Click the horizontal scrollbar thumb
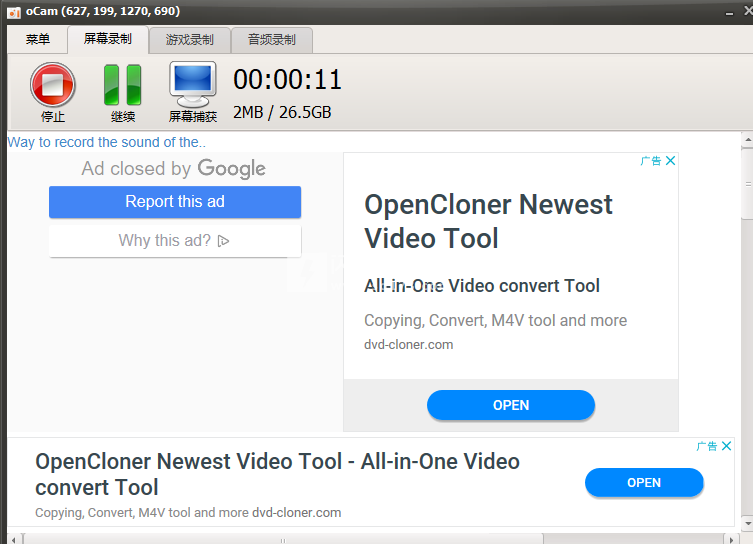Image resolution: width=753 pixels, height=544 pixels. click(283, 539)
